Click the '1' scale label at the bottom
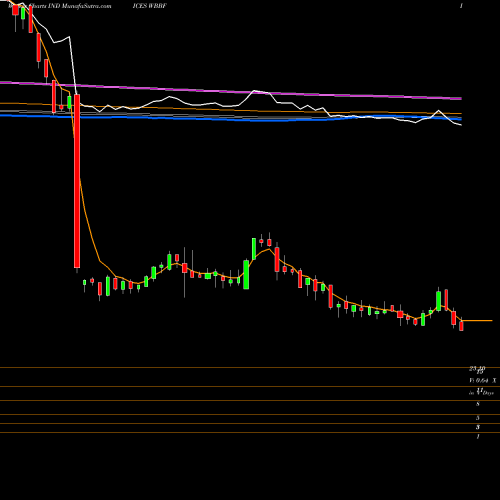The width and height of the screenshot is (500, 500). (x=478, y=436)
